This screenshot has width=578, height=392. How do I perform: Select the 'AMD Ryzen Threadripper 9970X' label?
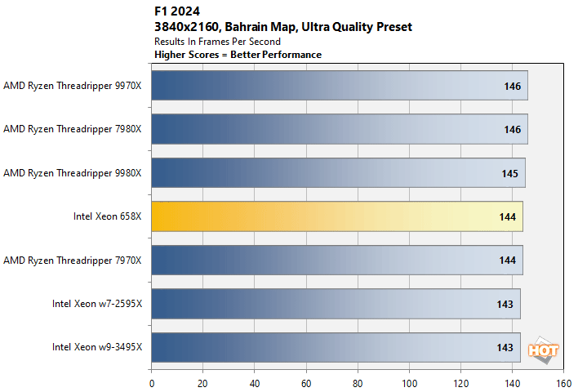(x=73, y=86)
